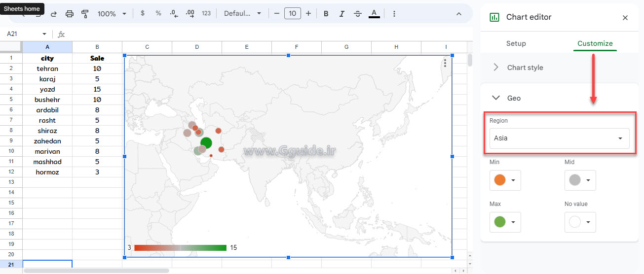Switch to the Setup tab
644x274 pixels.
[516, 43]
